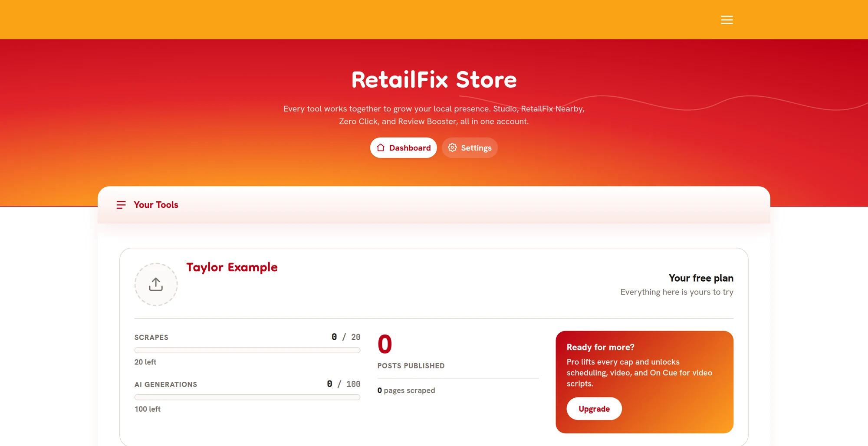Click 'Everything here is yours to try'
Image resolution: width=868 pixels, height=446 pixels.
click(677, 292)
